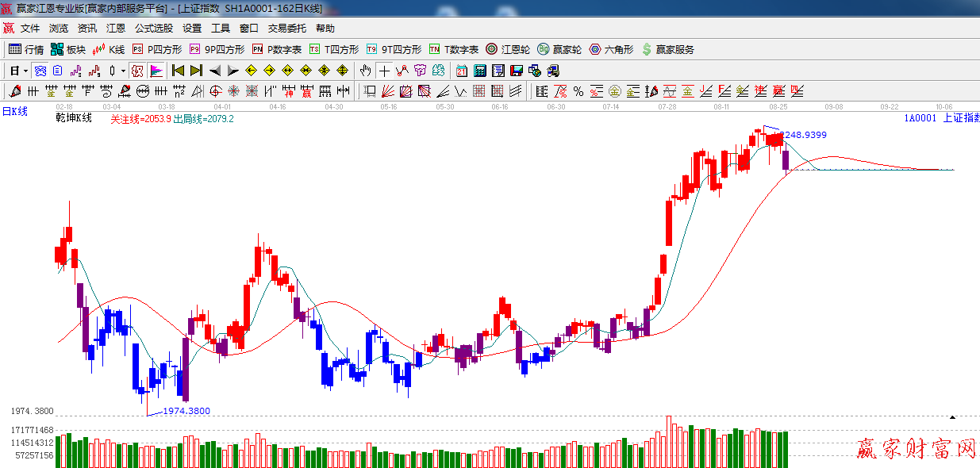
Task: Click the 赢家服务 button
Action: pos(667,49)
